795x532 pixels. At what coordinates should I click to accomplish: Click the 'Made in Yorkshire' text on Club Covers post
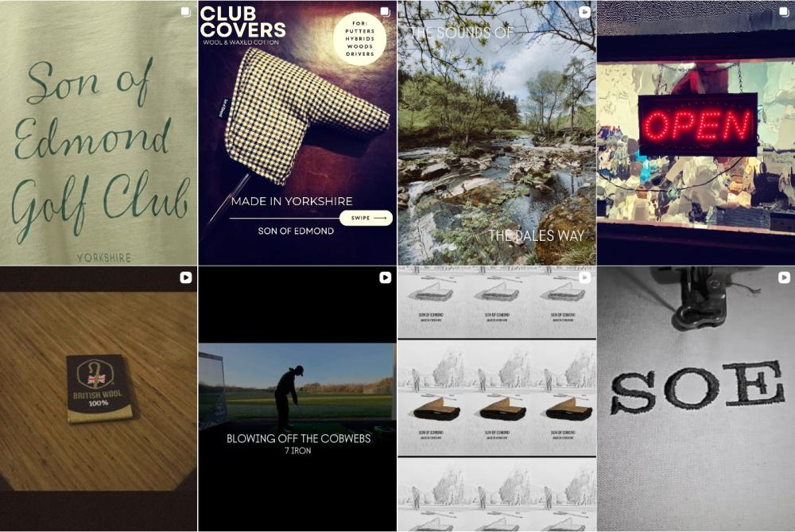292,201
